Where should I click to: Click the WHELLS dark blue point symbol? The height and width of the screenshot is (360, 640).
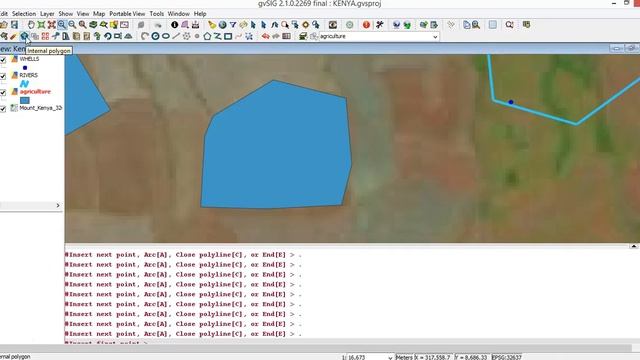click(x=25, y=68)
